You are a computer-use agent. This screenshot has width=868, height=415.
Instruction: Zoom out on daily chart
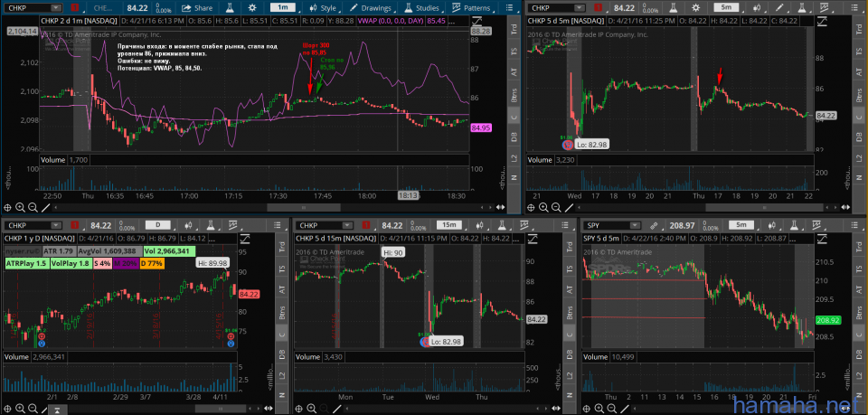33,410
